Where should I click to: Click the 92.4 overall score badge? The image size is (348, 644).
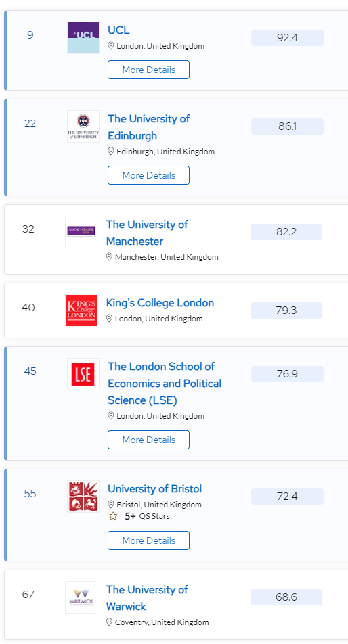point(287,38)
